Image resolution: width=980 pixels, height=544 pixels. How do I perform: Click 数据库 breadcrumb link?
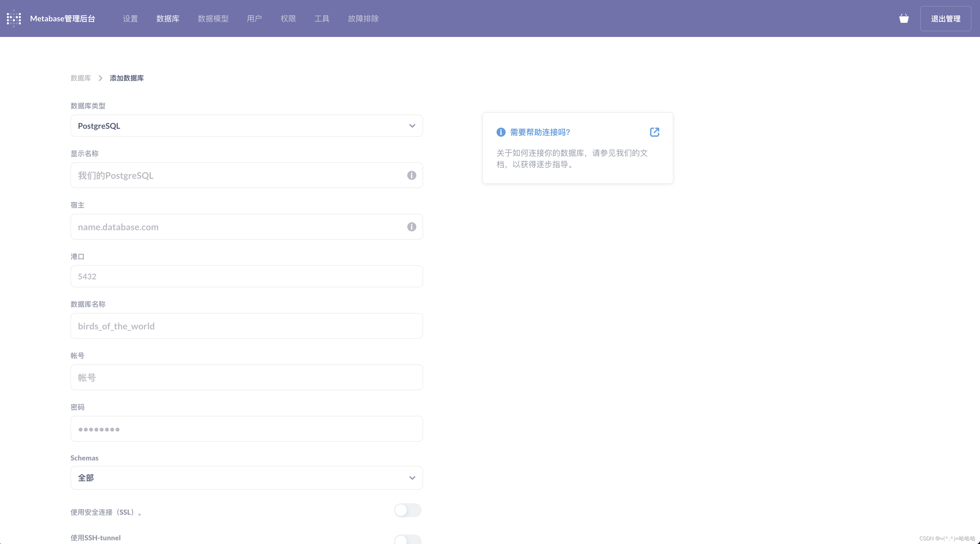[81, 78]
